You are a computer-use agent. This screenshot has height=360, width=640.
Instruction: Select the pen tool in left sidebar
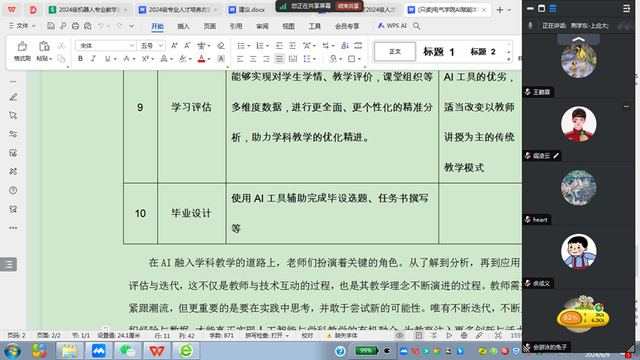pyautogui.click(x=13, y=97)
